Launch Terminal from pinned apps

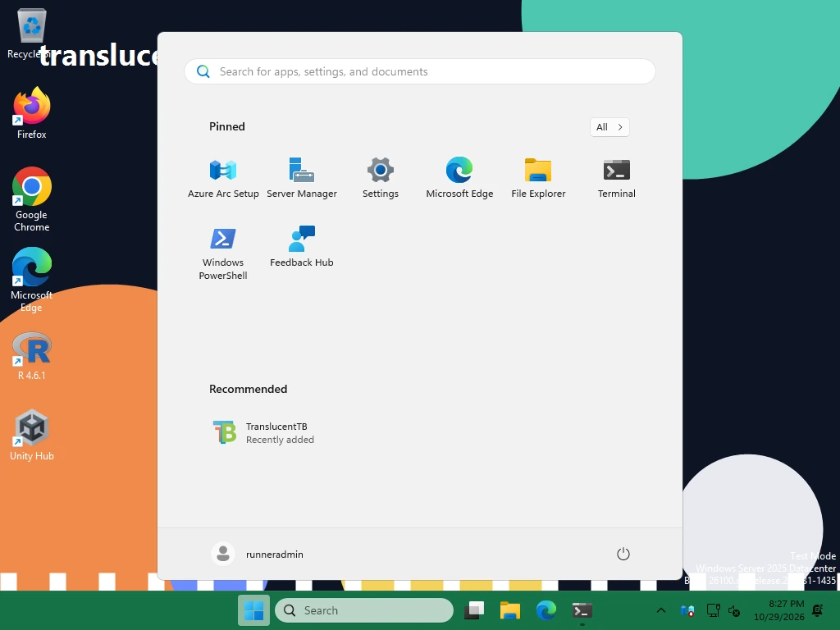pyautogui.click(x=617, y=178)
